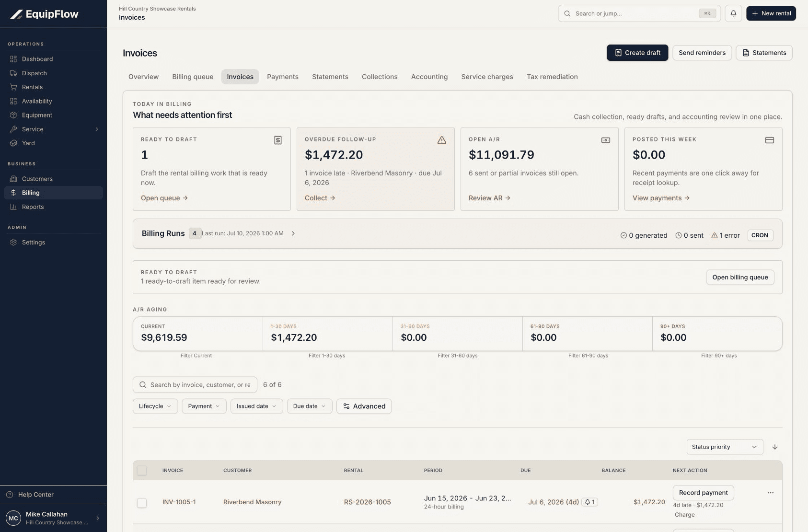
Task: Click the Ready to Draft card invoice icon
Action: (x=278, y=140)
